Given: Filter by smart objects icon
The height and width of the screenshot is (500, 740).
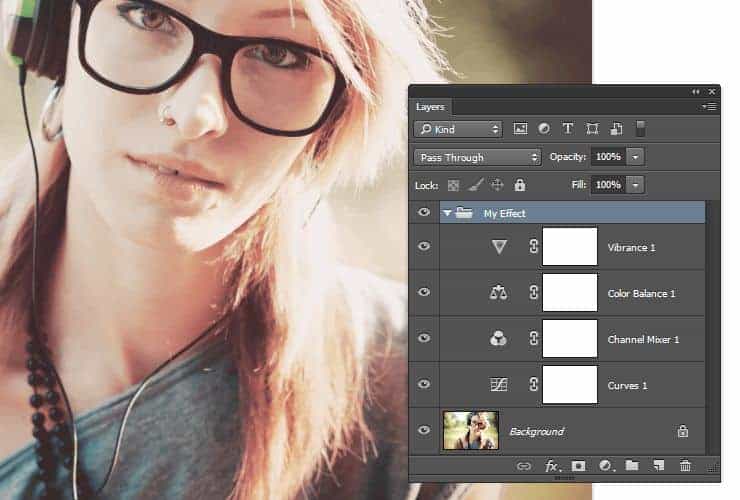Looking at the screenshot, I should click(616, 129).
